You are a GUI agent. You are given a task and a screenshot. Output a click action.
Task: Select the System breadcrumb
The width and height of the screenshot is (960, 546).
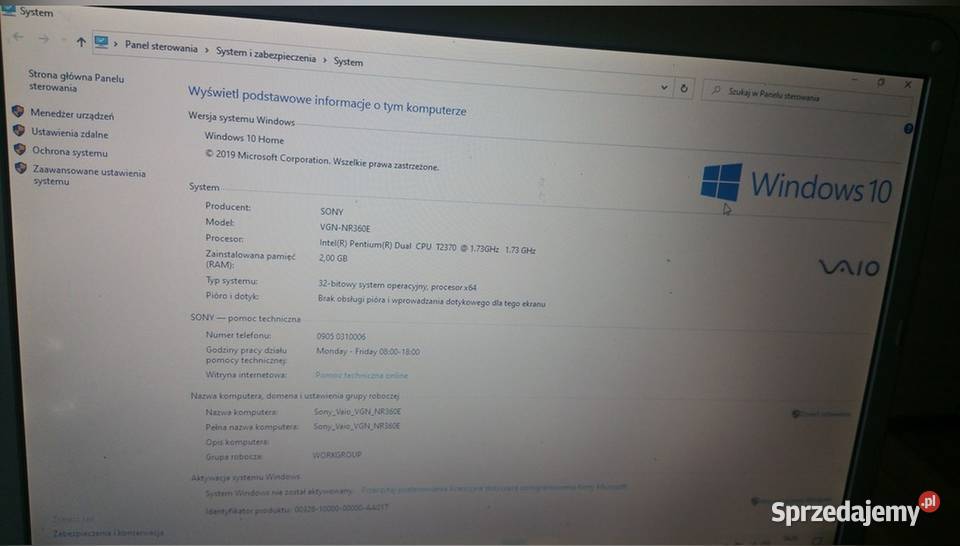[348, 62]
